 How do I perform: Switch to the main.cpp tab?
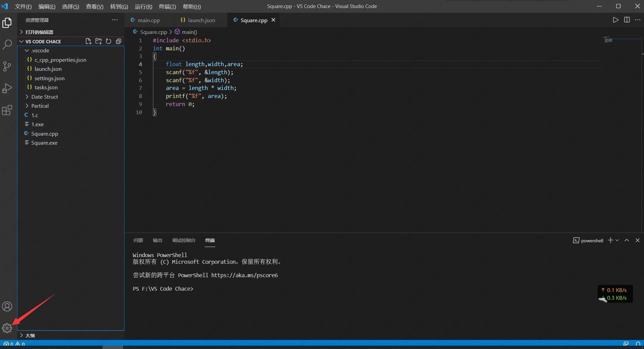click(148, 20)
